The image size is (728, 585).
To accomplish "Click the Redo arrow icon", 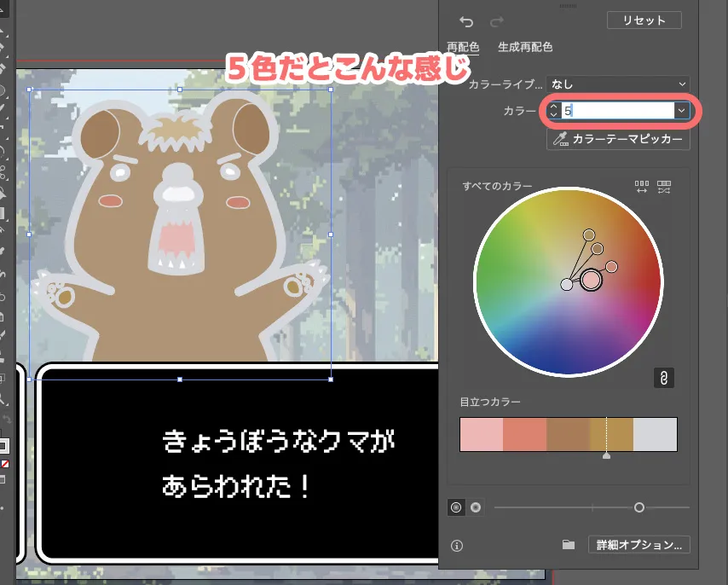I will coord(497,21).
